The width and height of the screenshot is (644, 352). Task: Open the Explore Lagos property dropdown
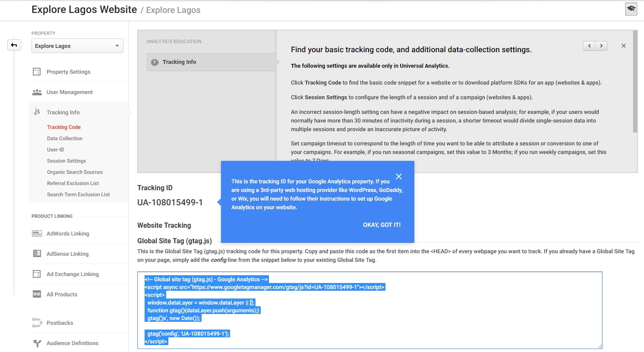(x=77, y=46)
